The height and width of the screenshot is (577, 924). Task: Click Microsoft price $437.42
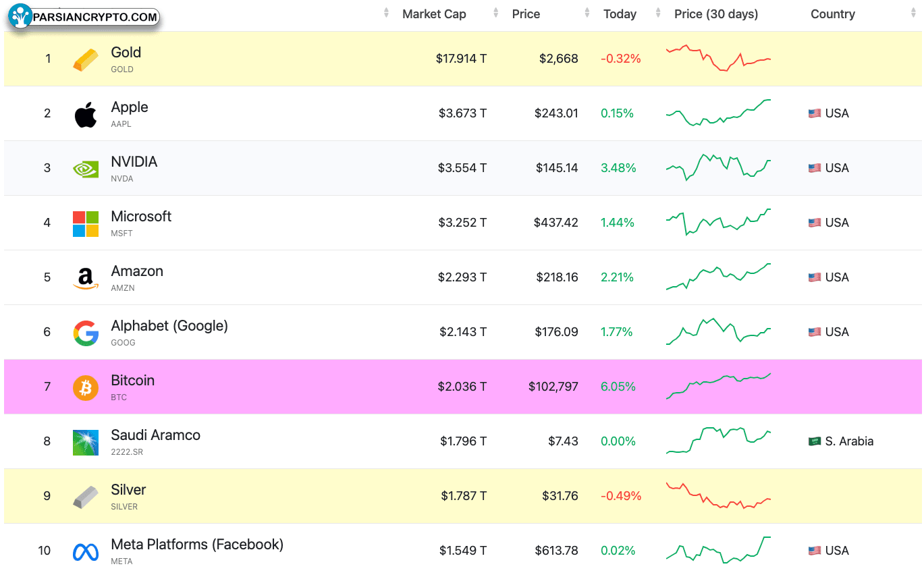pyautogui.click(x=556, y=223)
